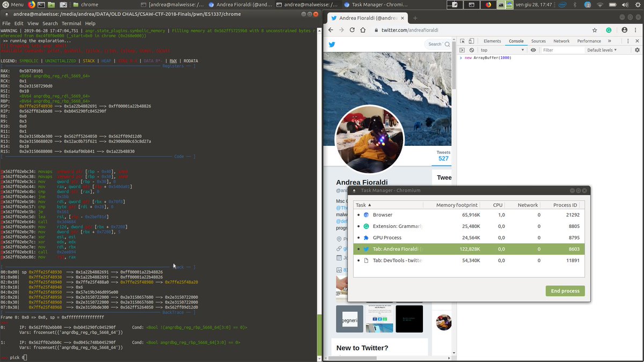Open Chromium profile avatar button

tap(625, 30)
